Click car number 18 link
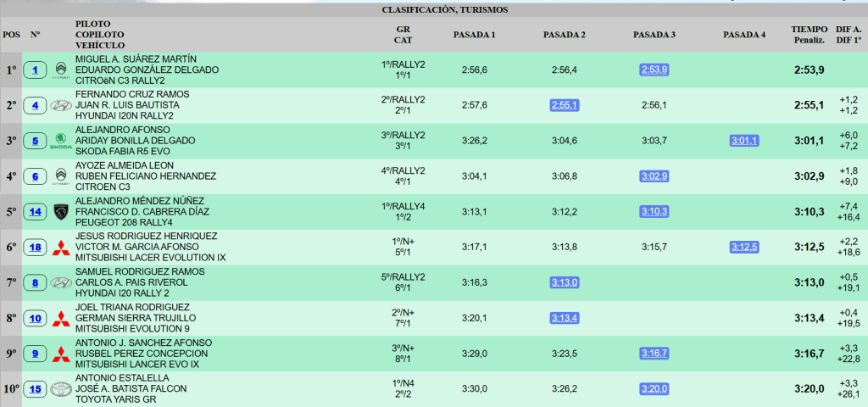 [35, 248]
